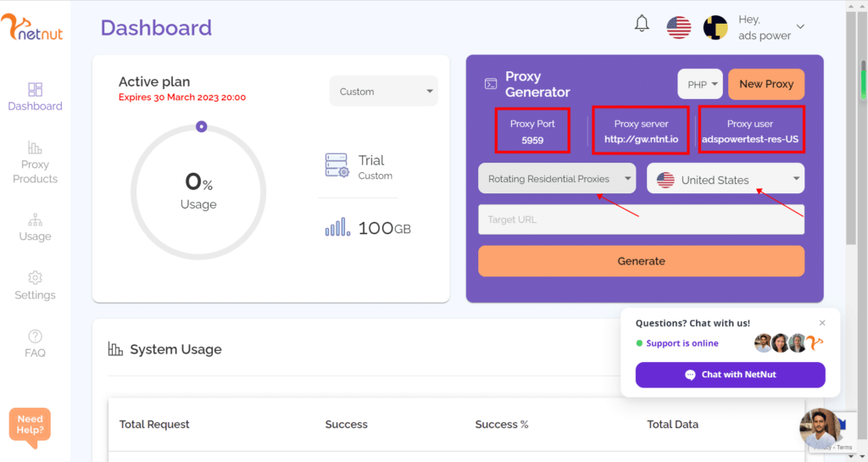The height and width of the screenshot is (462, 868).
Task: Click the usage ring progress handle
Action: [202, 126]
